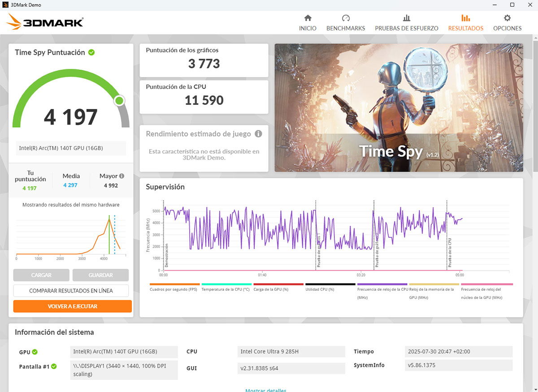Click the Guardar button

point(100,275)
